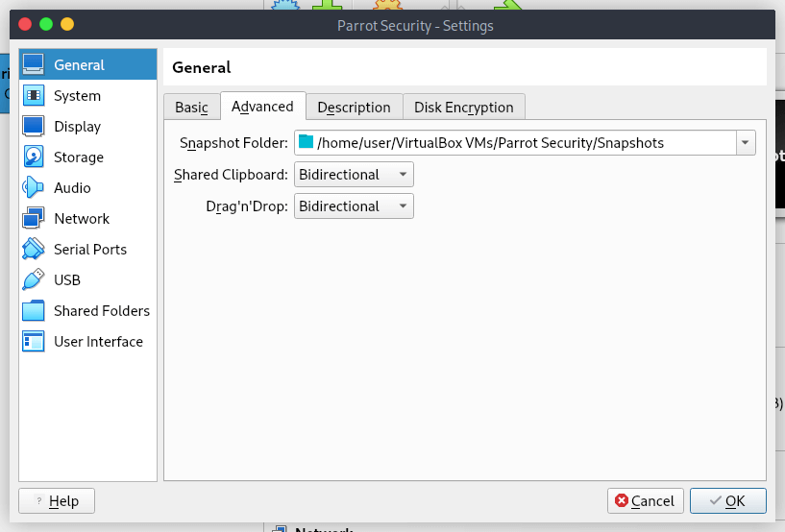Open the Network settings icon
Image resolution: width=785 pixels, height=532 pixels.
[x=34, y=219]
